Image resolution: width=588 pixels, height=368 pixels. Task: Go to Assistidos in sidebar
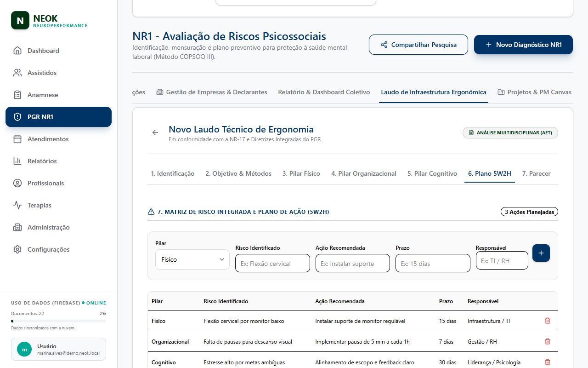point(58,73)
